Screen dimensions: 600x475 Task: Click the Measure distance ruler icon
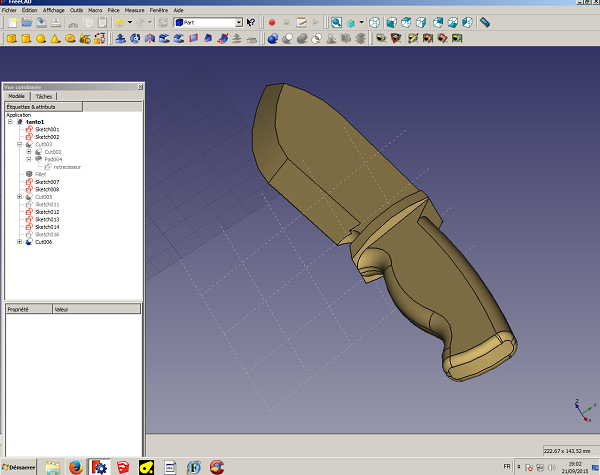pyautogui.click(x=485, y=23)
